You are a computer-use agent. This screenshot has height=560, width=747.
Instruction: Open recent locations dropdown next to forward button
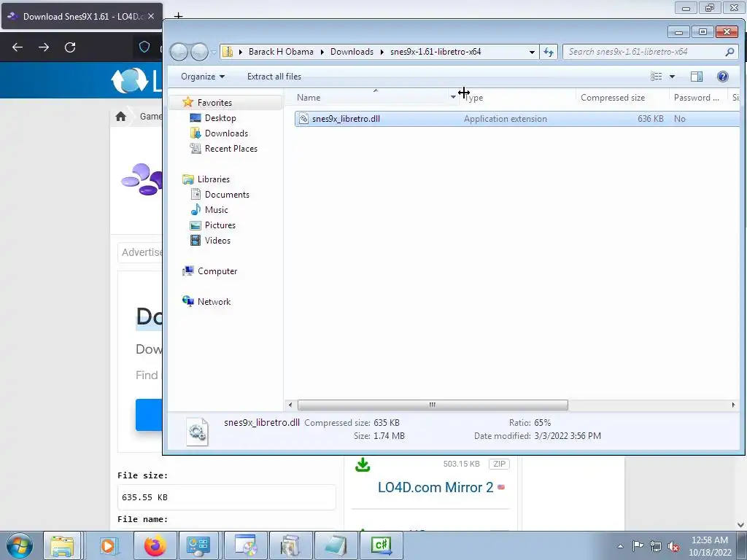pos(214,52)
